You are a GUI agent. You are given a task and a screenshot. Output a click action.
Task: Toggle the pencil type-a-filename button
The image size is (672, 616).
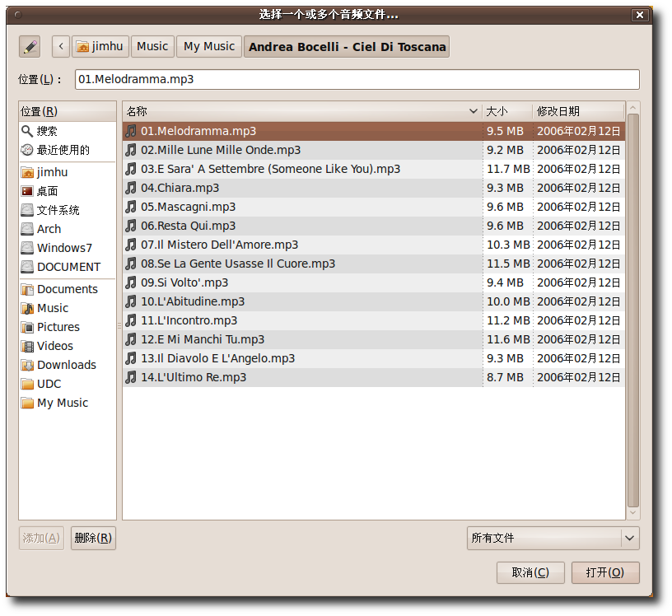pos(30,46)
